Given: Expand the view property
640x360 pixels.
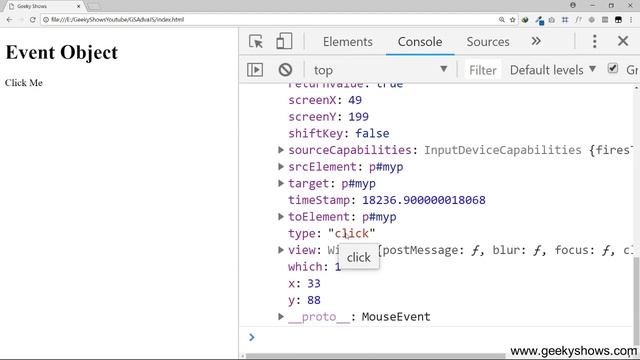Looking at the screenshot, I should click(x=281, y=250).
